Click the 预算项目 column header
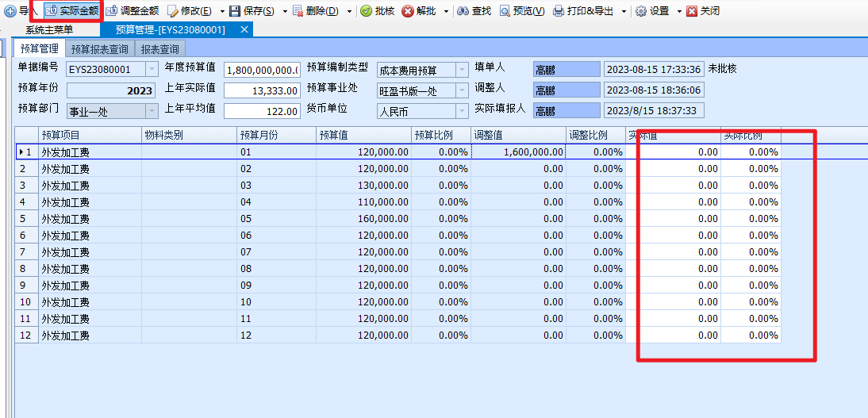 pos(90,135)
